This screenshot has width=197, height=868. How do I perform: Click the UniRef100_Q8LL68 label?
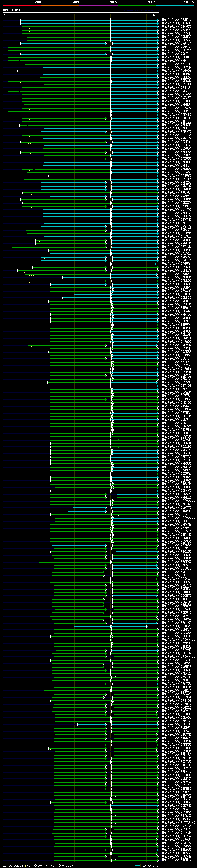click(x=177, y=78)
